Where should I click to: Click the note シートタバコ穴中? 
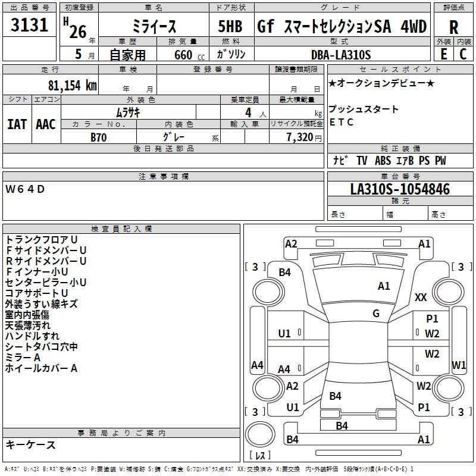tap(42, 347)
